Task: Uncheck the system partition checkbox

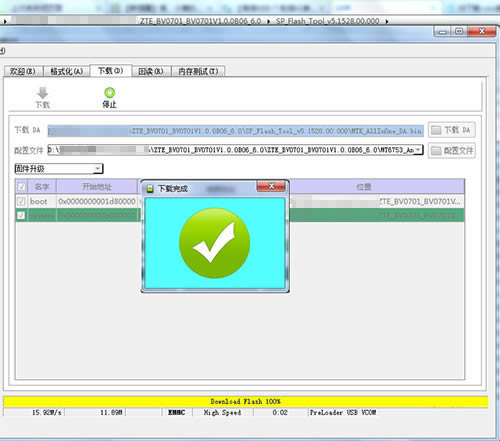Action: (x=21, y=215)
